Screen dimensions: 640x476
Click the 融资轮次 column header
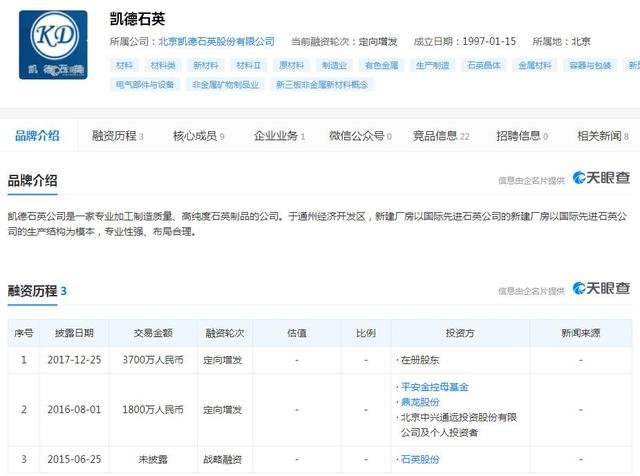tap(225, 333)
